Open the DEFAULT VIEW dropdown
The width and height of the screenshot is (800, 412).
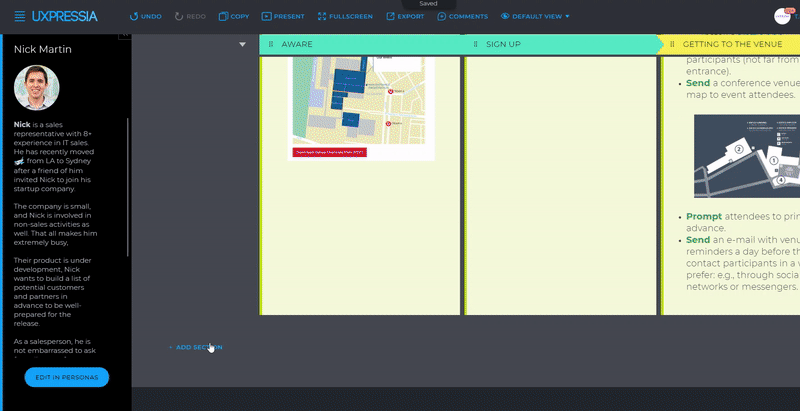tap(535, 16)
